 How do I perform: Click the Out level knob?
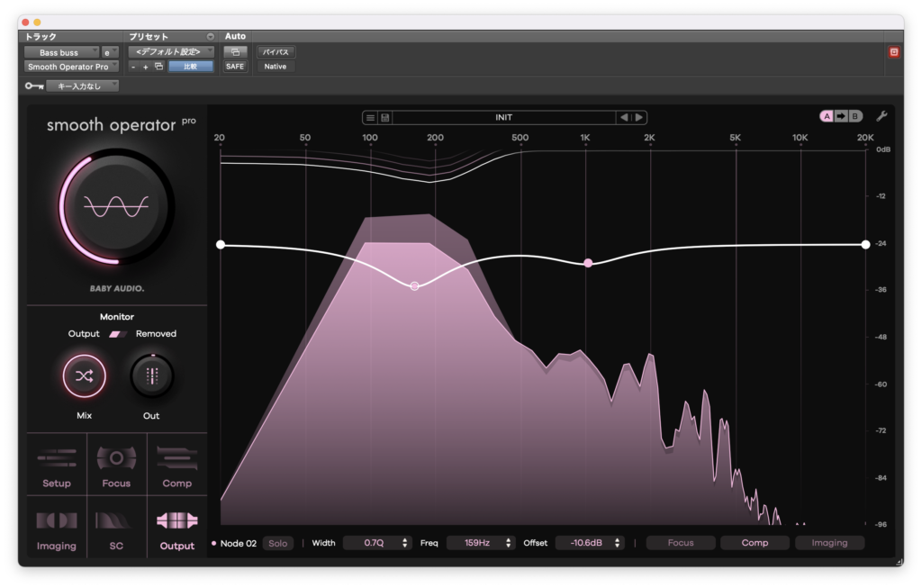(x=151, y=375)
